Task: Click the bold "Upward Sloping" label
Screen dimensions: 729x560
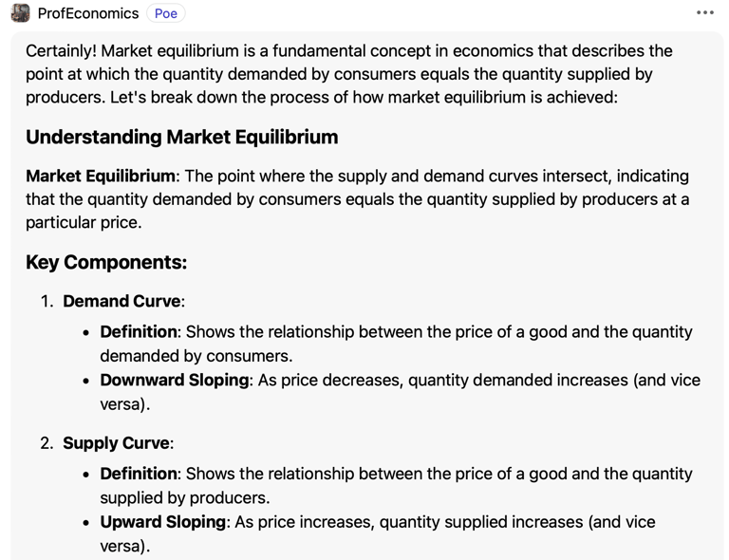Action: [x=163, y=522]
